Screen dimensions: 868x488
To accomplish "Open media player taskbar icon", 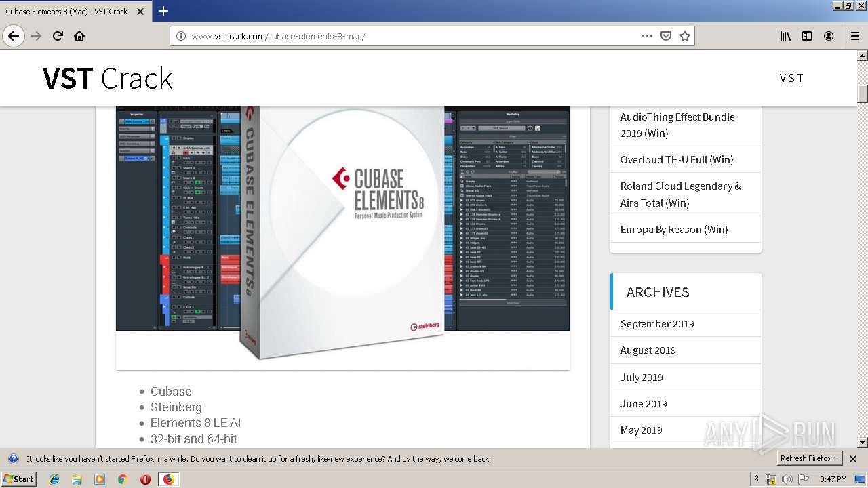I will (x=100, y=479).
